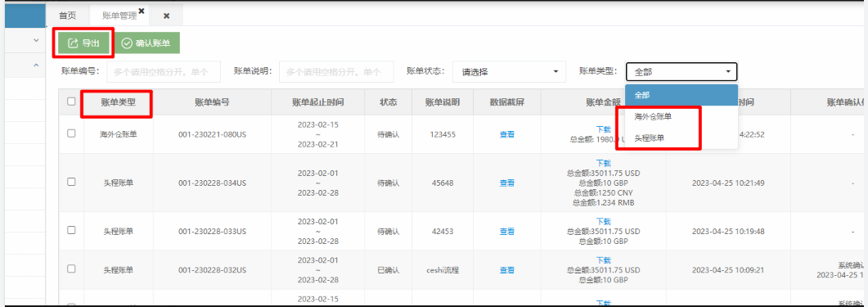Click 下载 for bill 001-230228-033US
This screenshot has height=307, width=868.
(x=604, y=221)
